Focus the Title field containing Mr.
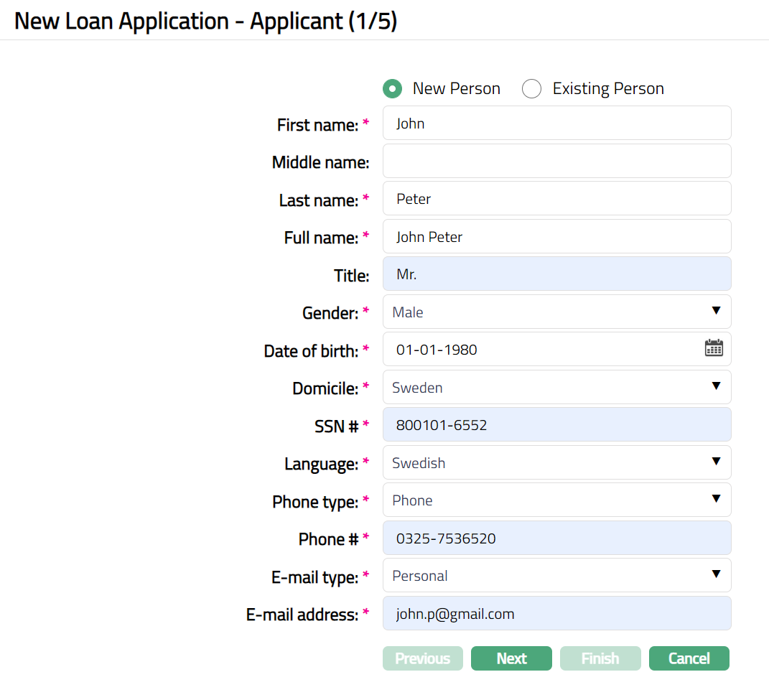 556,274
